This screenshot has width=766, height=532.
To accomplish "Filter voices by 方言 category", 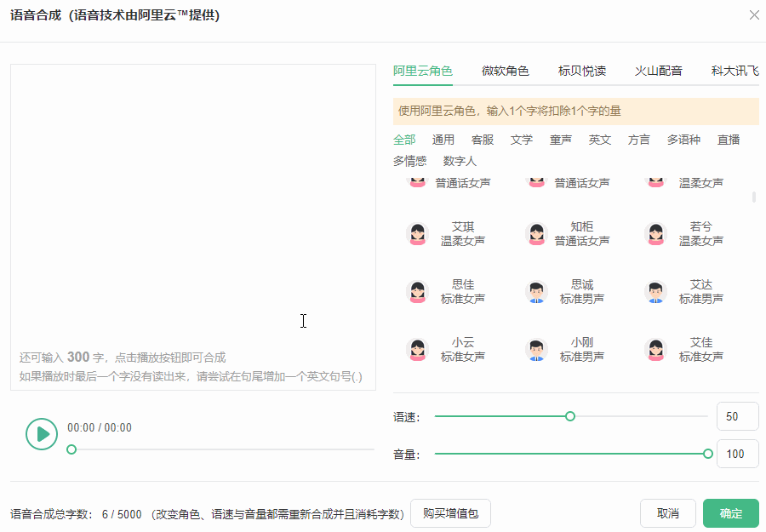I will [x=639, y=140].
